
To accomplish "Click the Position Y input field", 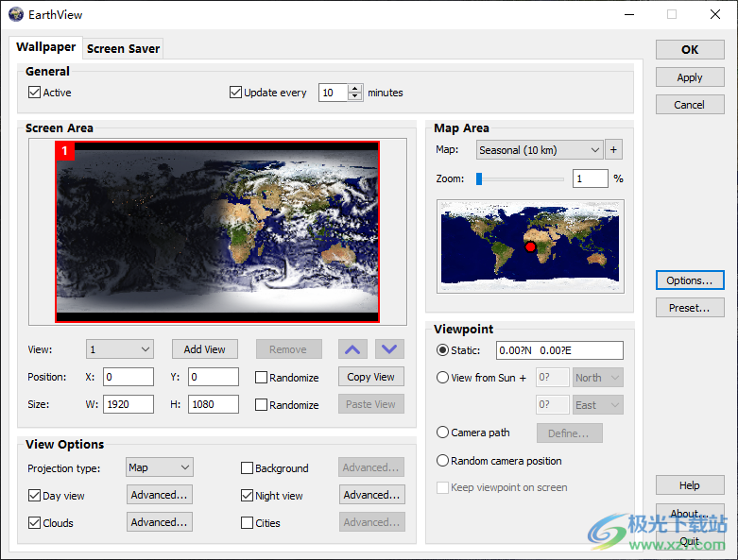I will (x=214, y=377).
